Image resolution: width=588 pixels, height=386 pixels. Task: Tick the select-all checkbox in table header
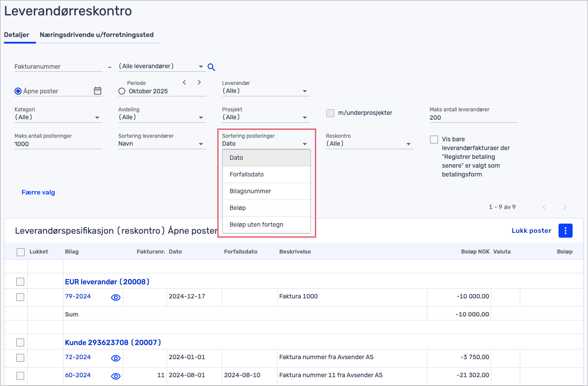click(20, 252)
